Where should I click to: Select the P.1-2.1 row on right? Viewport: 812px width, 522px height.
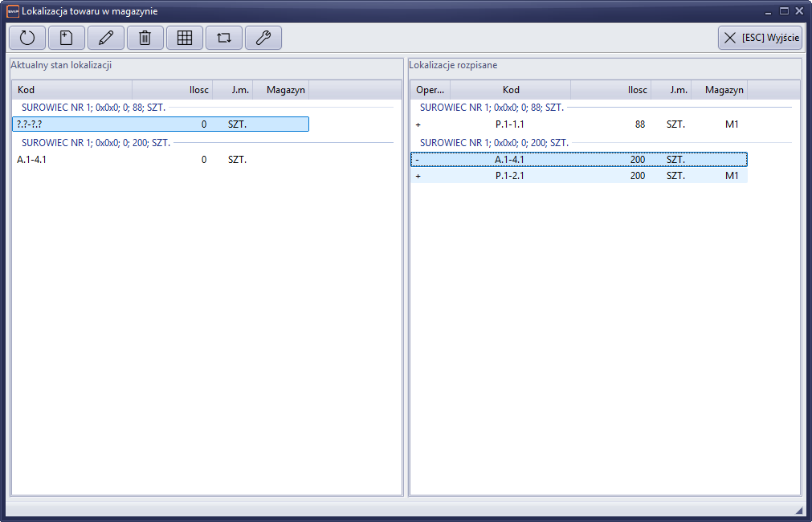pyautogui.click(x=578, y=176)
